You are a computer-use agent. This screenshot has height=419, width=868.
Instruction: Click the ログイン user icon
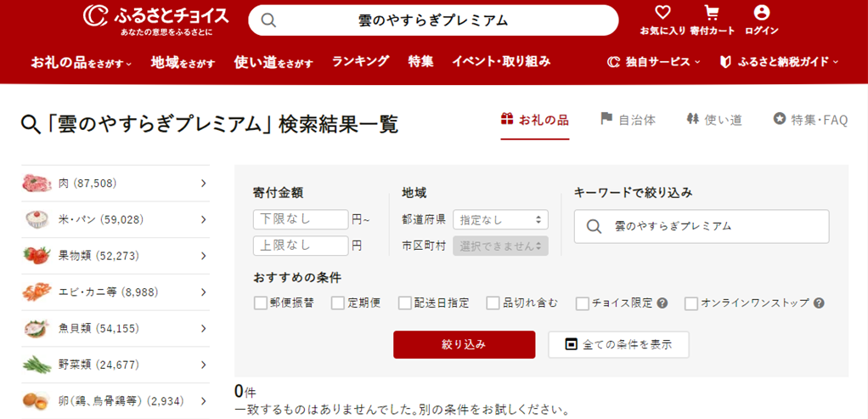[x=762, y=12]
